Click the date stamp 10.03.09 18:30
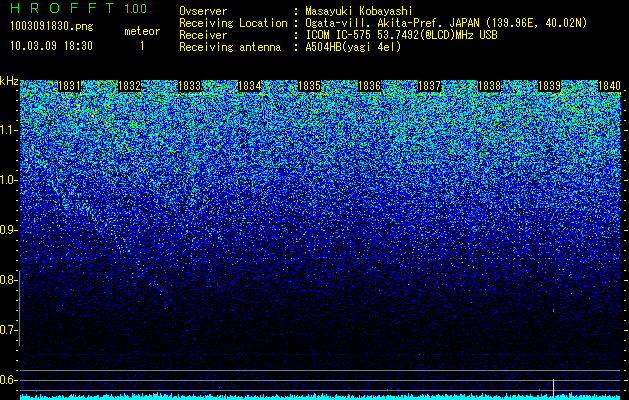The image size is (629, 400). 51,46
